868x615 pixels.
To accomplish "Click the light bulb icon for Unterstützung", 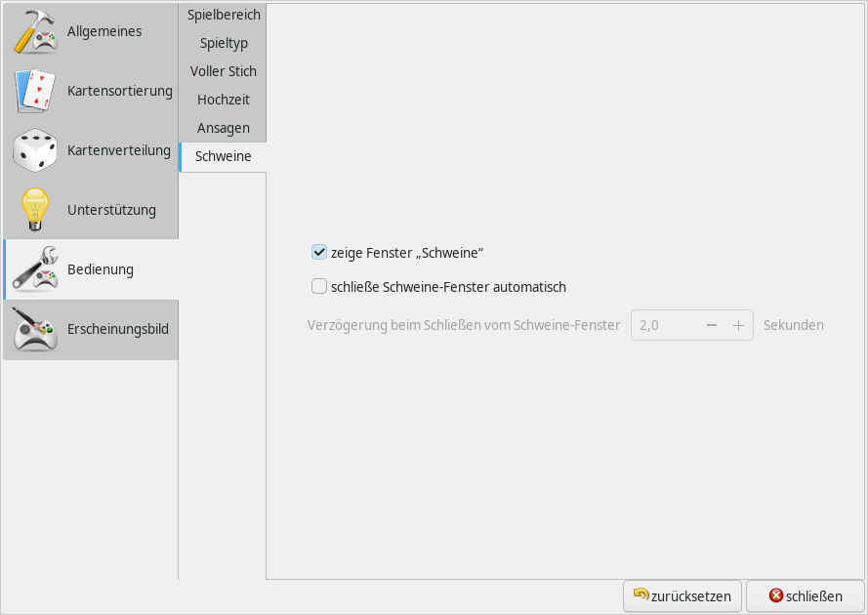I will [x=35, y=210].
